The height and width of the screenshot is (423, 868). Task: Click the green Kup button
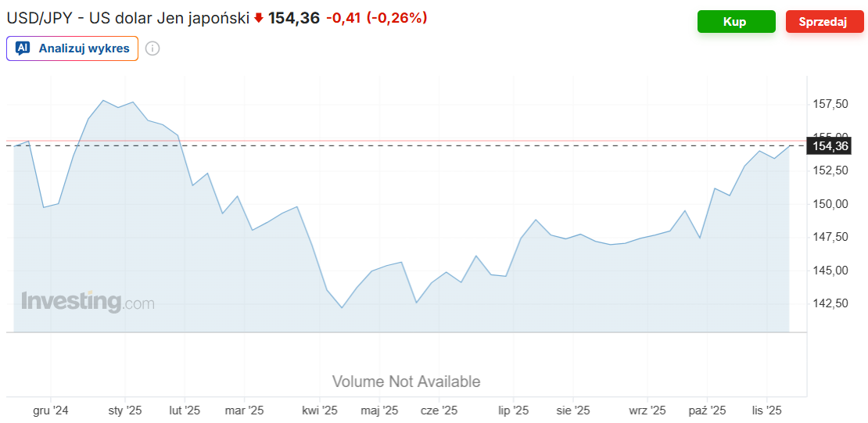point(735,22)
